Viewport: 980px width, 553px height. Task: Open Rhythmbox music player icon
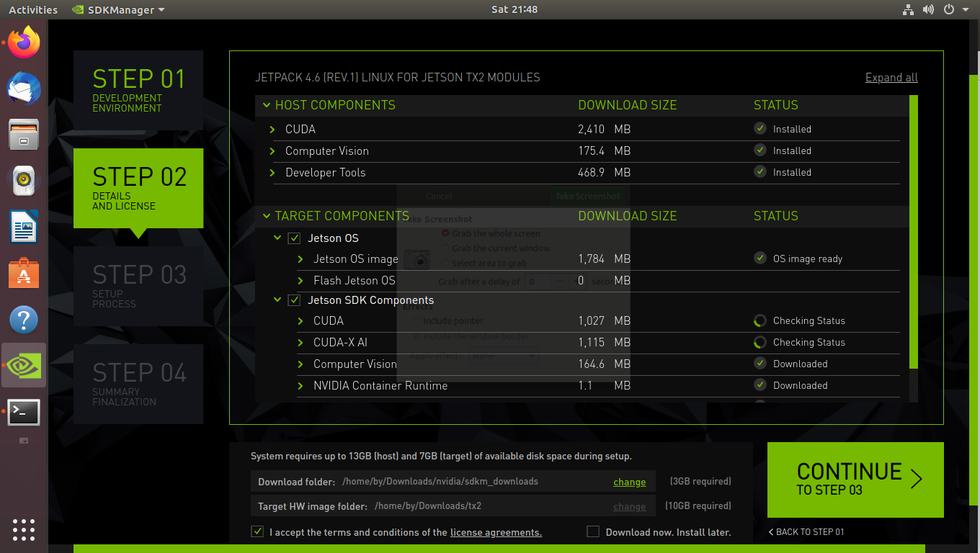coord(24,181)
